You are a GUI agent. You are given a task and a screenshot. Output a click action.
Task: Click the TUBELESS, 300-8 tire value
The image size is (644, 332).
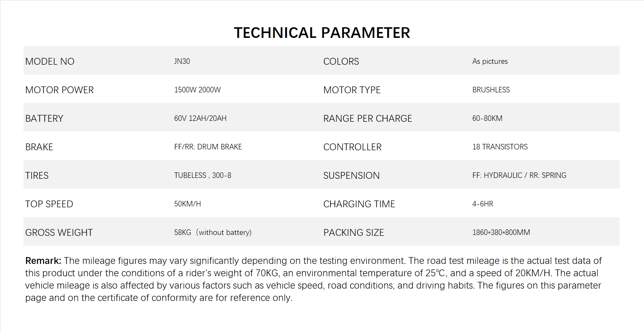coord(202,175)
